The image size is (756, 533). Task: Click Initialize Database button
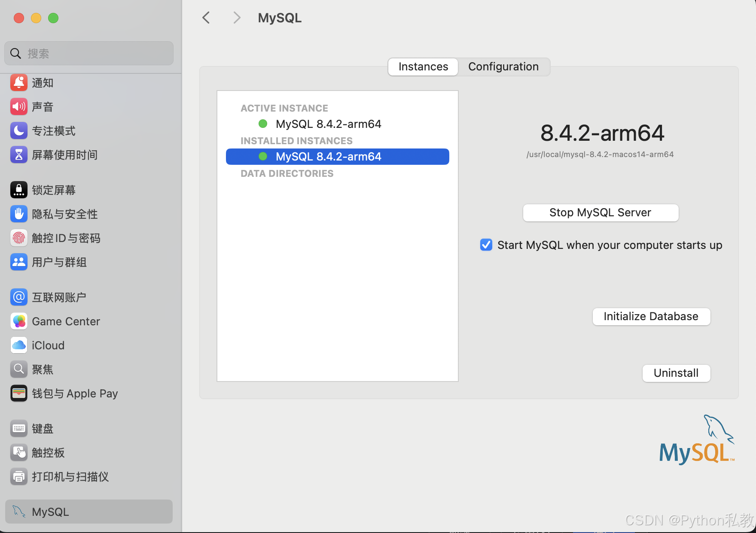coord(651,317)
